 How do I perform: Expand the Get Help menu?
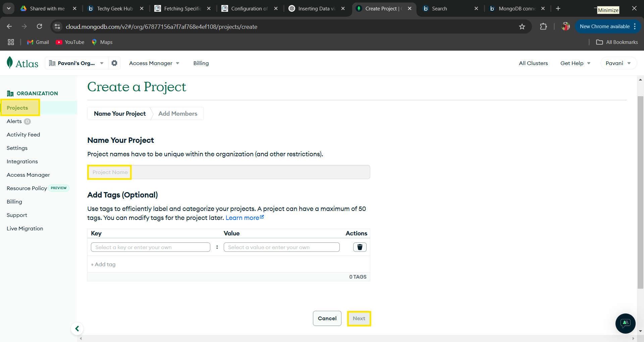(x=575, y=63)
